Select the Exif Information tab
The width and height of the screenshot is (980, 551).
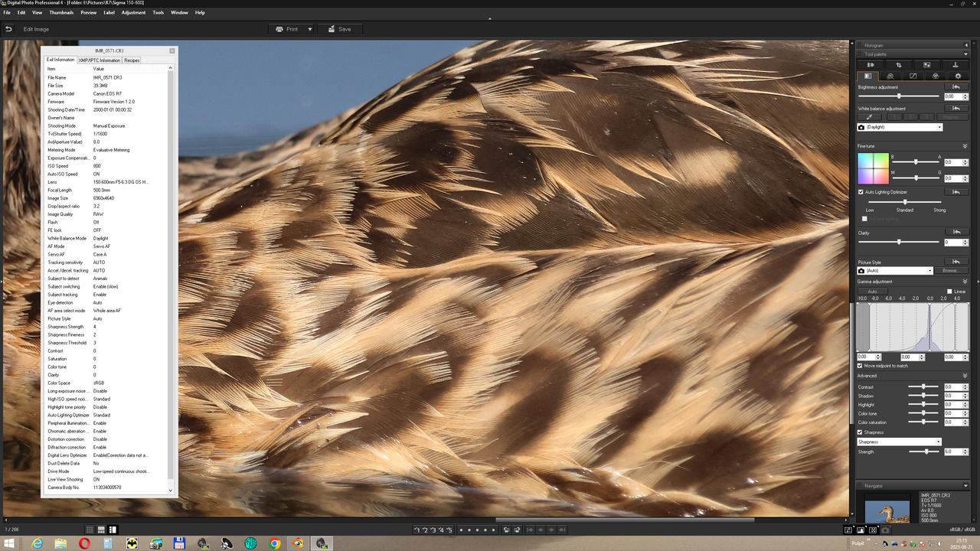tap(60, 60)
